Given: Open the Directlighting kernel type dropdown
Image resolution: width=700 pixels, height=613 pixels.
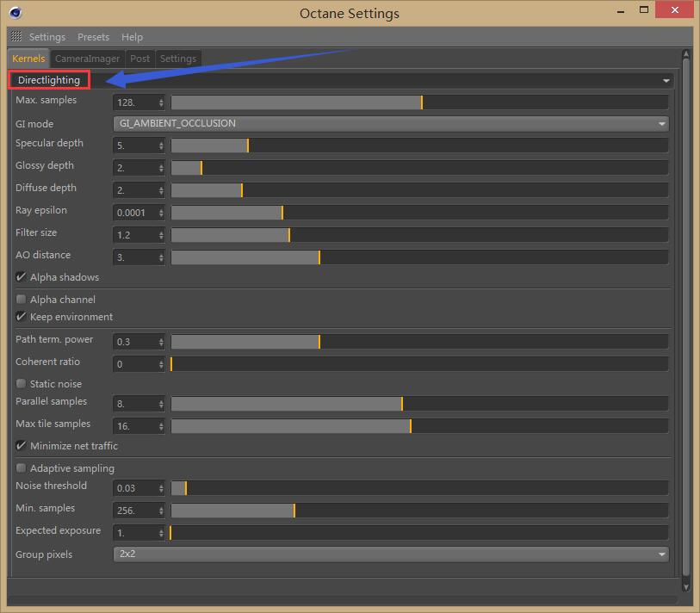Looking at the screenshot, I should [x=342, y=80].
